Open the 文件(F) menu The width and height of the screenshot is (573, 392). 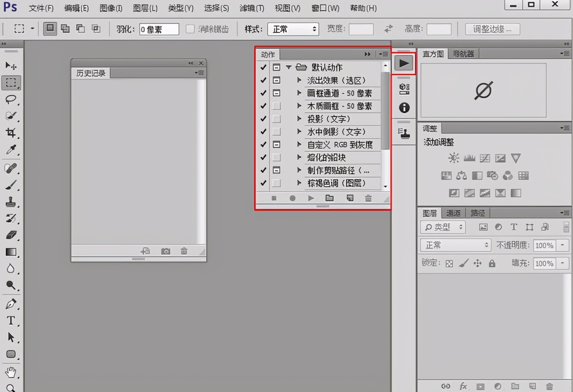pos(41,8)
